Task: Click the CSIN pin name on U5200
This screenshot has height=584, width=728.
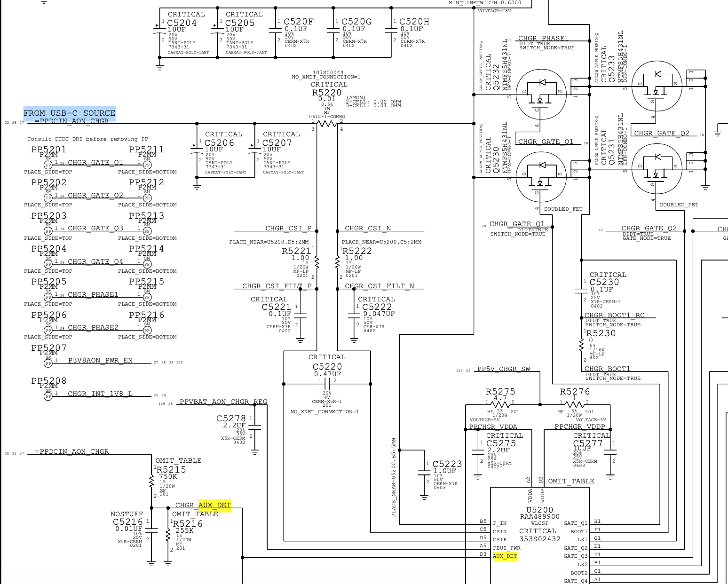Action: coord(499,531)
